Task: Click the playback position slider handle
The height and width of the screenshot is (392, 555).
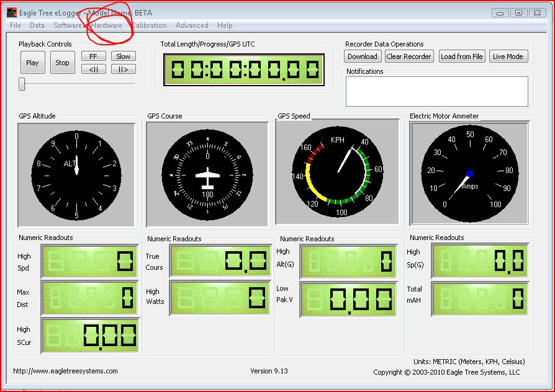Action: tap(22, 84)
